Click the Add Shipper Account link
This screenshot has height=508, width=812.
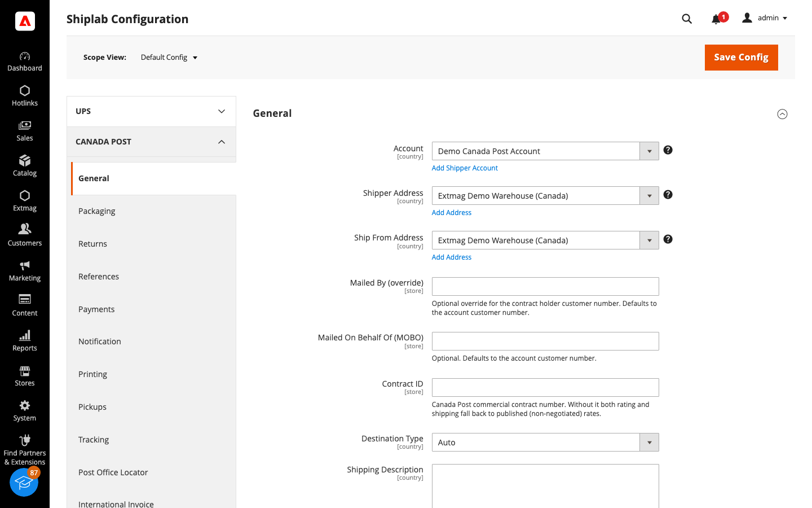tap(465, 168)
